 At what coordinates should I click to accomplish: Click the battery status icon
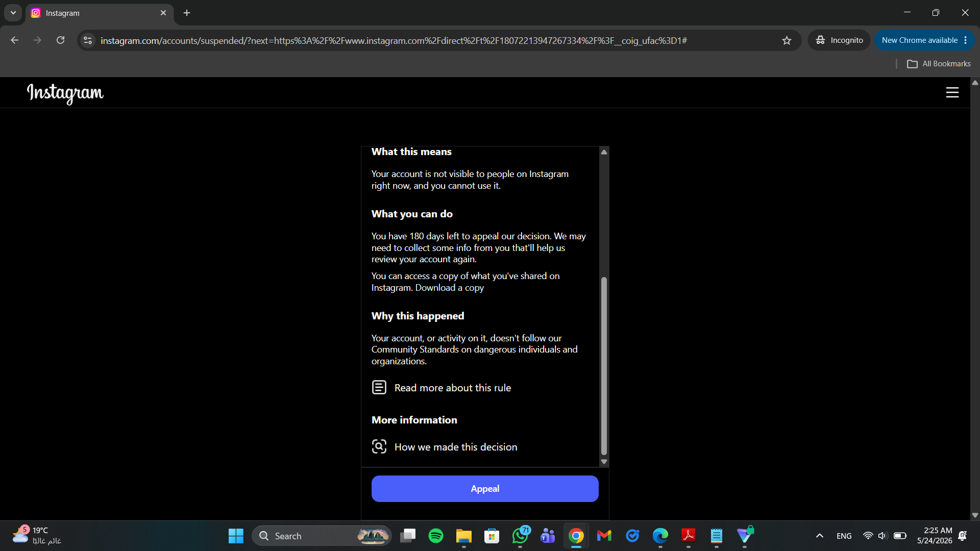pos(900,536)
